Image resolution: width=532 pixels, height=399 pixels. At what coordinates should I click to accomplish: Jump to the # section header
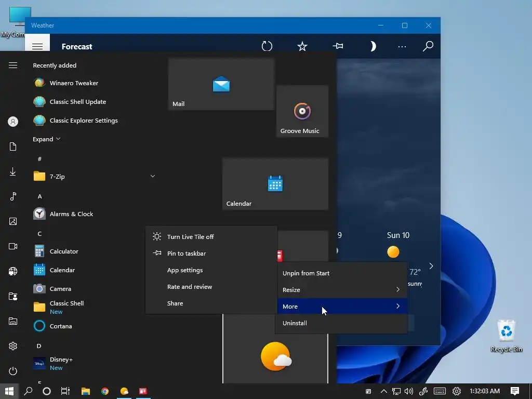[39, 159]
